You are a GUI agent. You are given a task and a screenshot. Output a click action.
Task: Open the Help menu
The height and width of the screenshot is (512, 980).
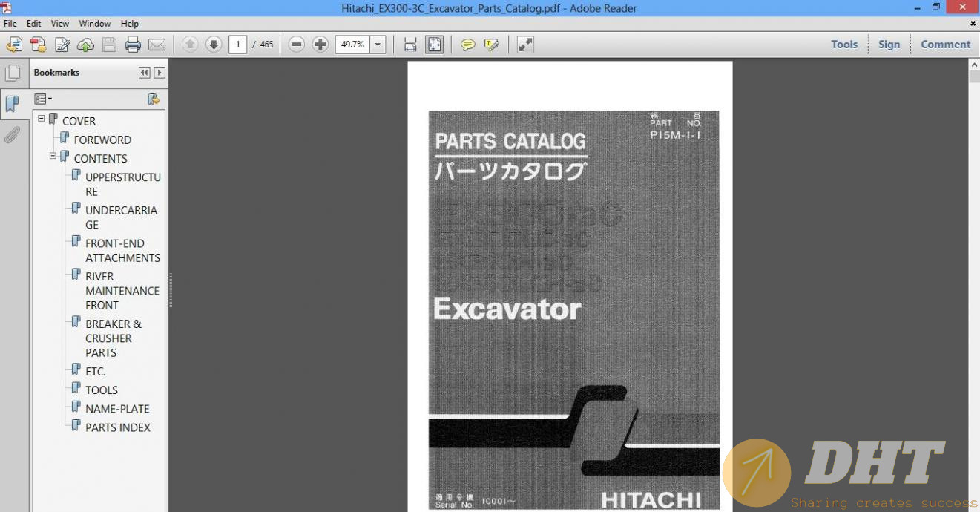pyautogui.click(x=130, y=24)
